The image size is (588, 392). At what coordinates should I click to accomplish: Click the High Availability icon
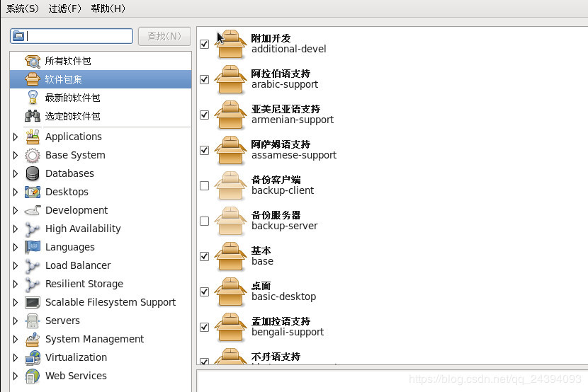click(x=33, y=229)
